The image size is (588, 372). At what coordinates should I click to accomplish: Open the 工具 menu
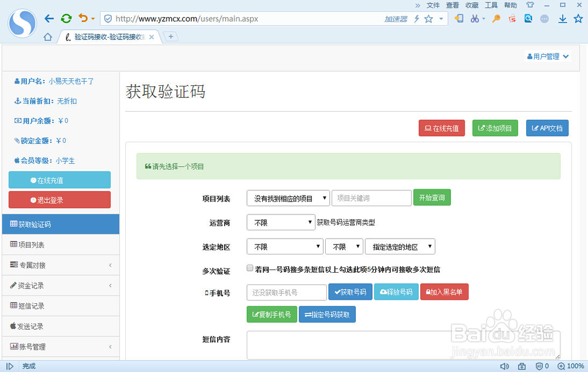tap(492, 5)
